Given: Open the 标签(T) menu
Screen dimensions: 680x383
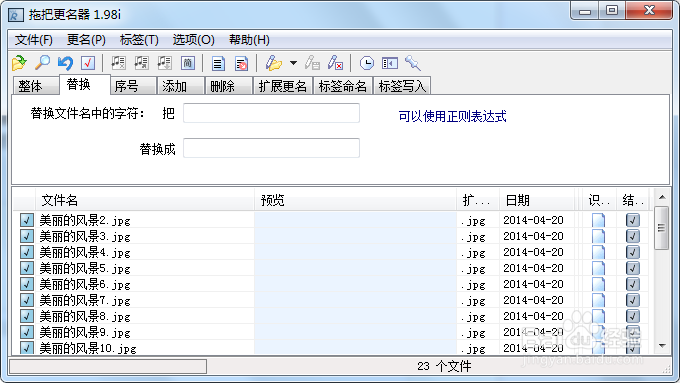Looking at the screenshot, I should tap(139, 40).
